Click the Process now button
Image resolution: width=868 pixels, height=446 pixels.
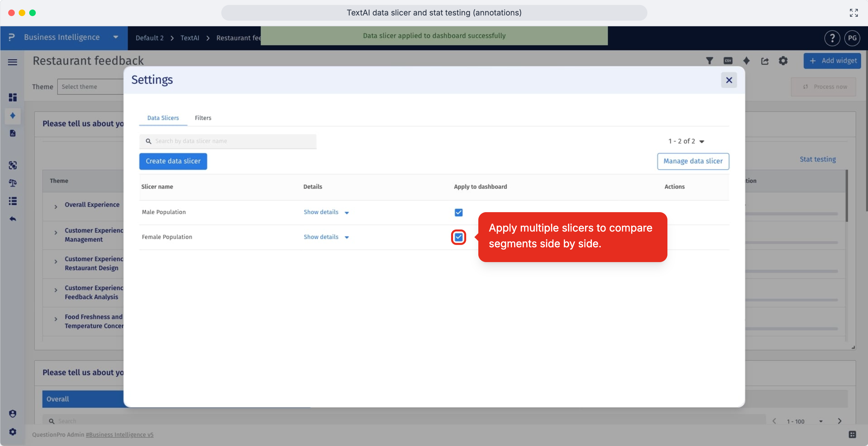[824, 87]
